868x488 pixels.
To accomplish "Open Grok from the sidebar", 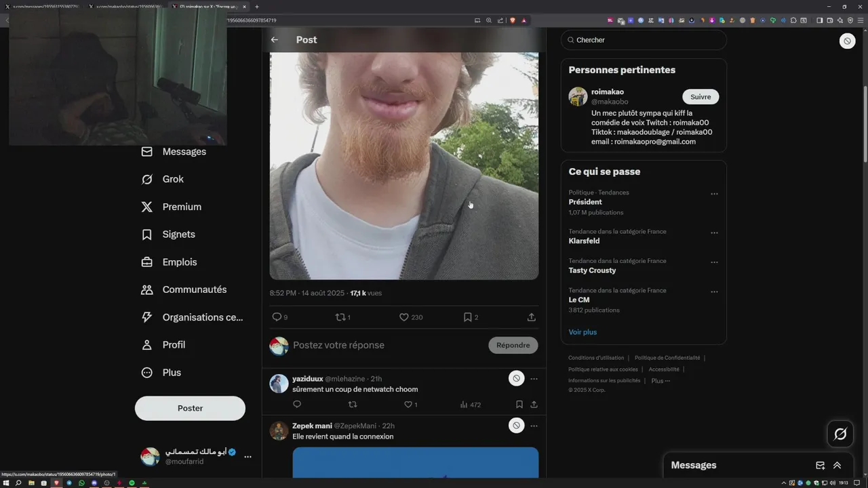I will 162,180.
